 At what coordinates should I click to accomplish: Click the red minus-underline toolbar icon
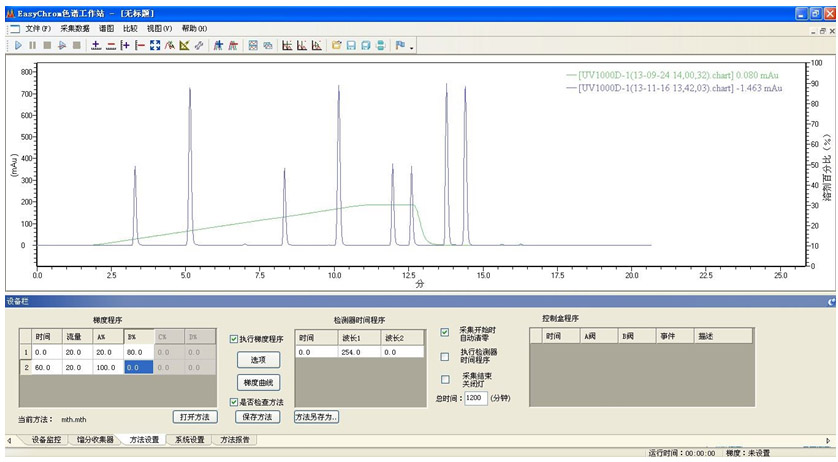click(x=110, y=46)
